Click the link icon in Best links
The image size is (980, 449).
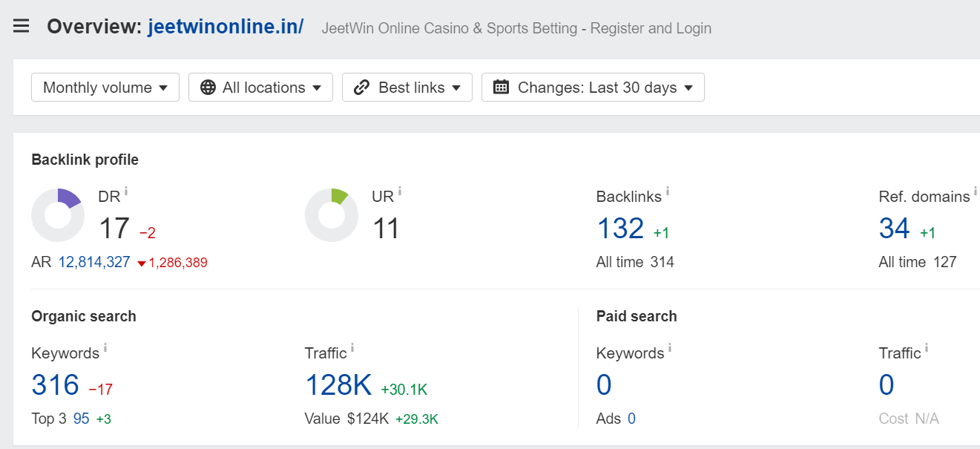[361, 88]
